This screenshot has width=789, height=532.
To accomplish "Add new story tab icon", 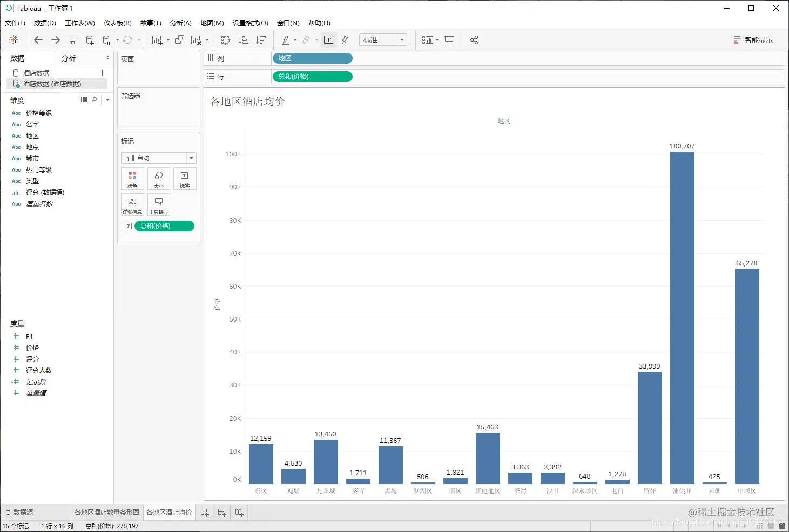I will click(239, 513).
